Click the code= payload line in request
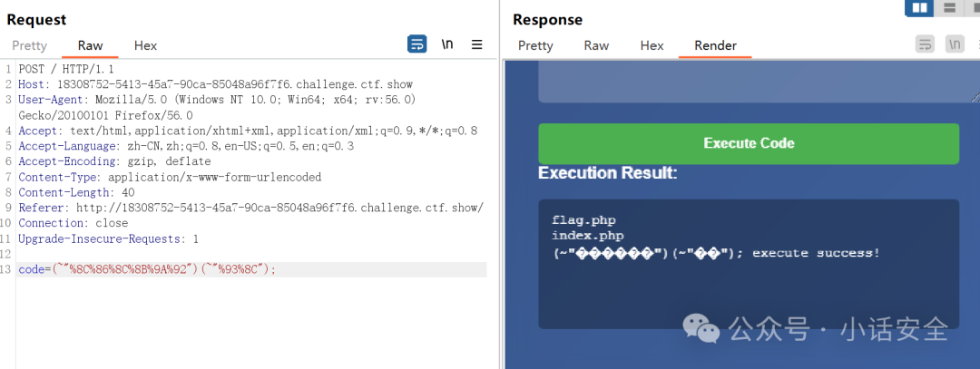Image resolution: width=980 pixels, height=369 pixels. [x=252, y=270]
